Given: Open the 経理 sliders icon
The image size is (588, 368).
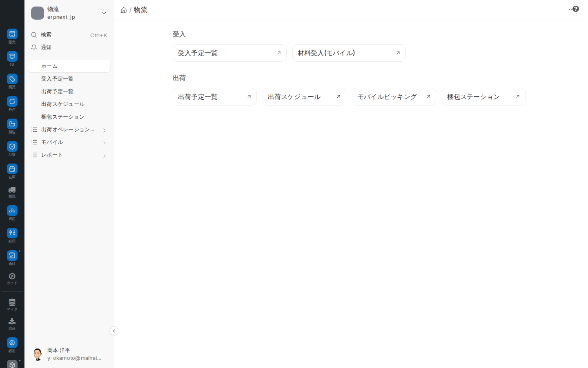Looking at the screenshot, I should pyautogui.click(x=12, y=233).
